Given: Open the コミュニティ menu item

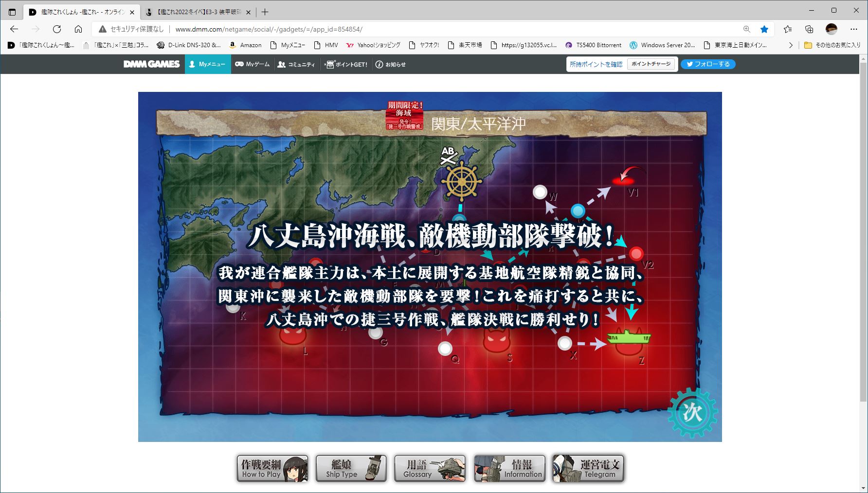Looking at the screenshot, I should [296, 64].
